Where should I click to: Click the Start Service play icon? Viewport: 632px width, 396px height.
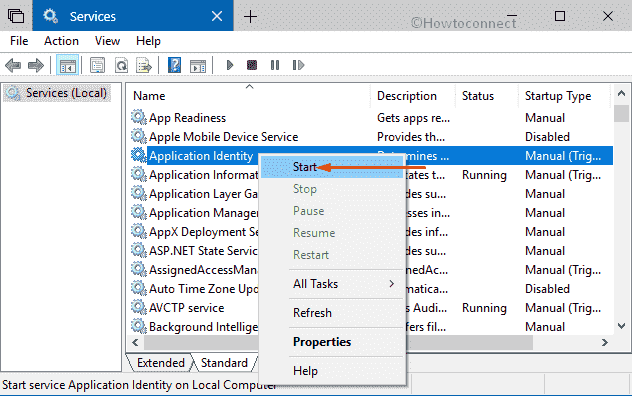230,65
